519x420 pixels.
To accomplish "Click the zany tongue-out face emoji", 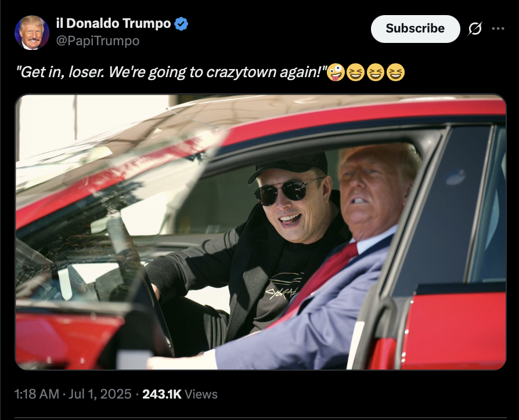I will (336, 72).
